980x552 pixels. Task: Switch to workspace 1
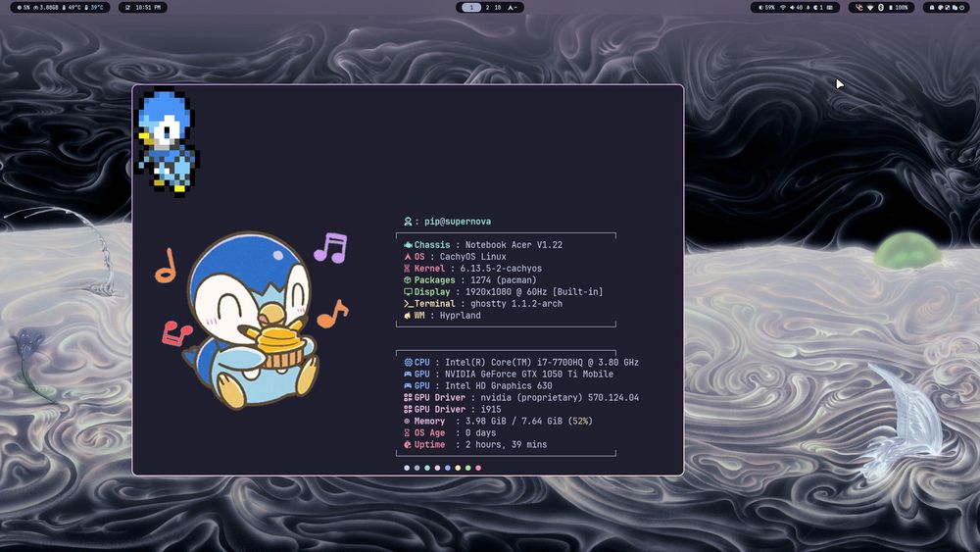coord(471,8)
